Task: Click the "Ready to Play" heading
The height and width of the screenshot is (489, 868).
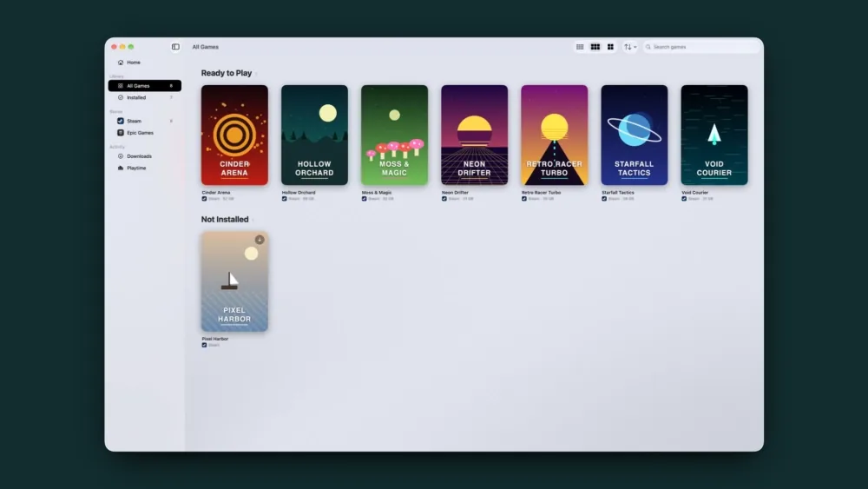Action: [227, 73]
